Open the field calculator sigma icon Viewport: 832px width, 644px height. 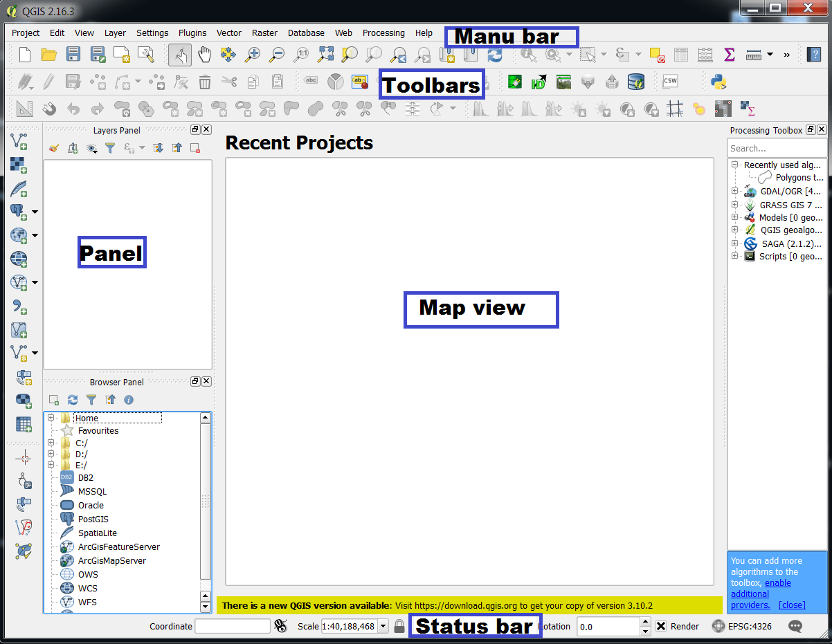coord(729,55)
